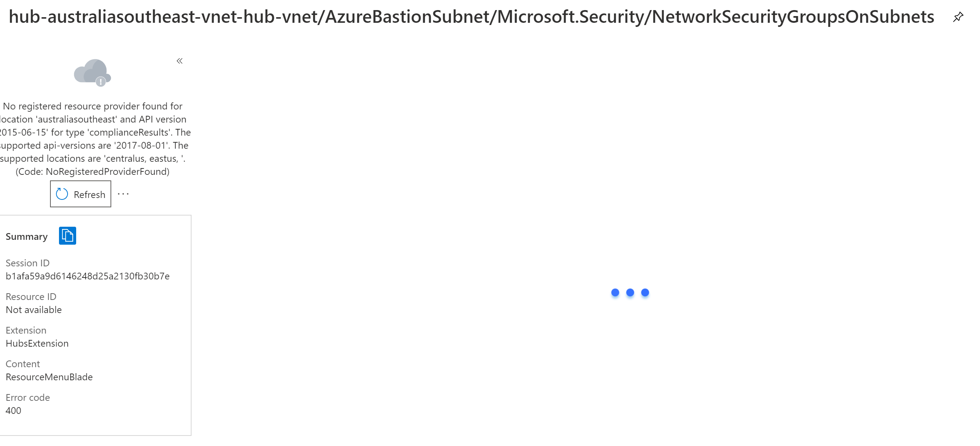Click Refresh to reload compliance results
The width and height of the screenshot is (980, 446).
click(80, 194)
